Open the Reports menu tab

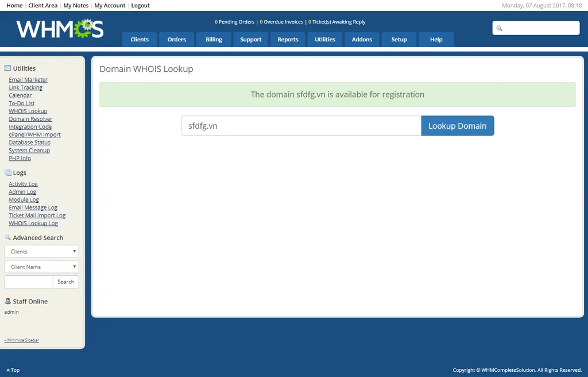point(288,40)
